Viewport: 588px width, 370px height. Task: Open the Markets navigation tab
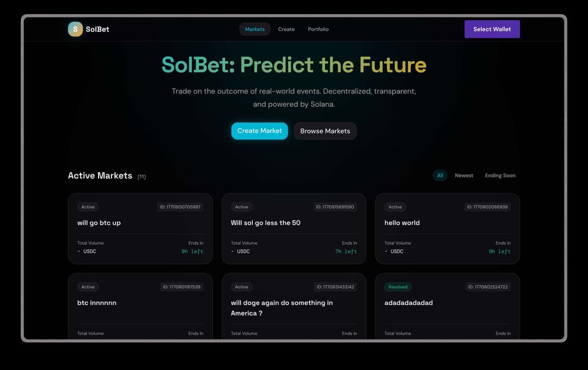255,29
